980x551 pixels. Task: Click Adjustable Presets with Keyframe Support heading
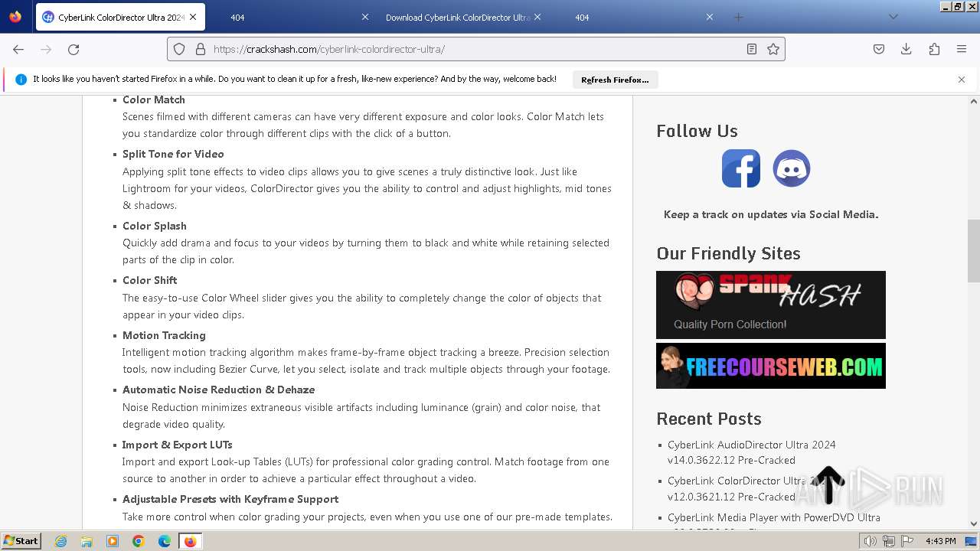230,499
